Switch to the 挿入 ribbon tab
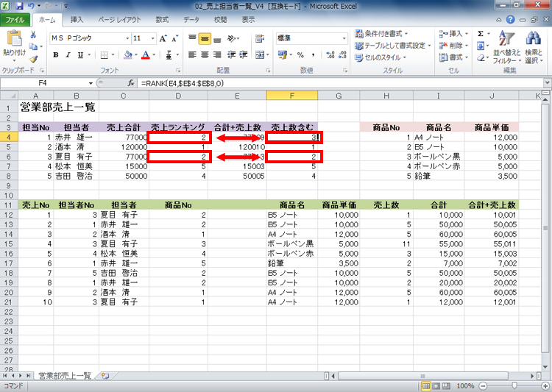 [77, 20]
